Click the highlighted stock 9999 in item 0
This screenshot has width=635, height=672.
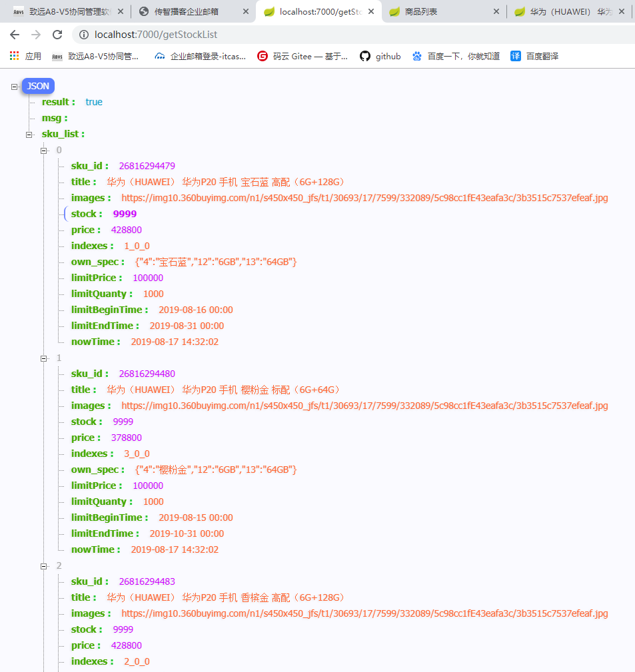[125, 214]
